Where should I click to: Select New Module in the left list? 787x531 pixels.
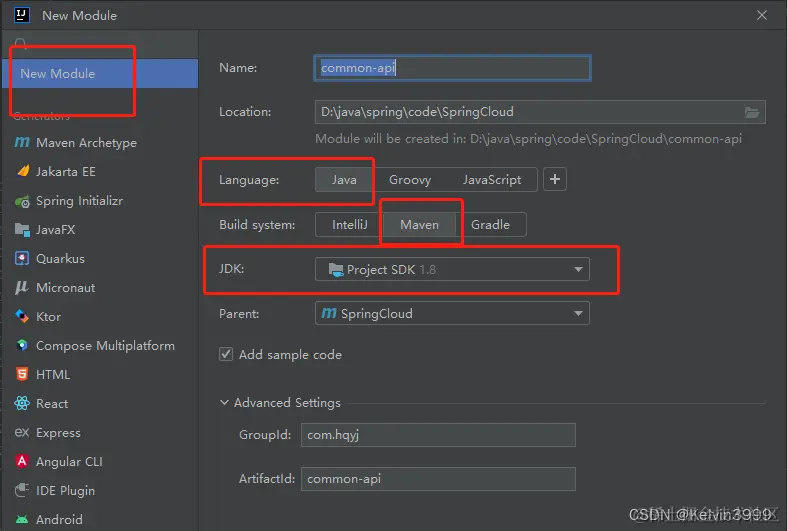click(100, 73)
